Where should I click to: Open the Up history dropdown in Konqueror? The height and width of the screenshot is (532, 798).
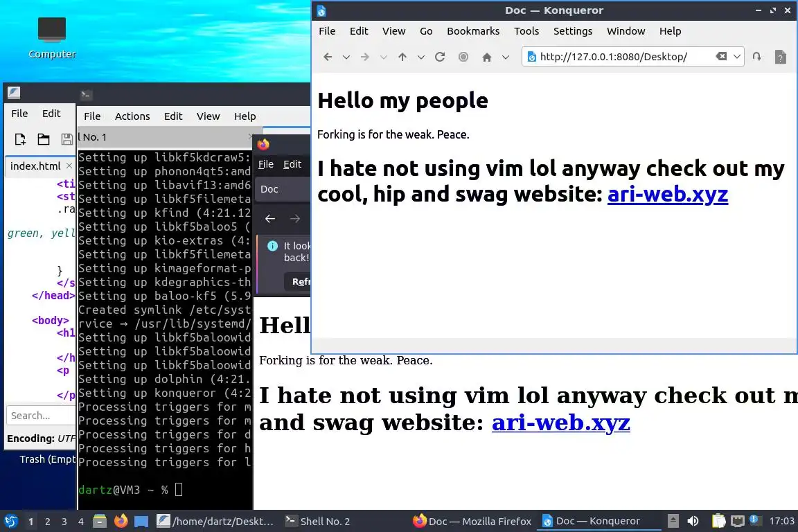tap(421, 57)
